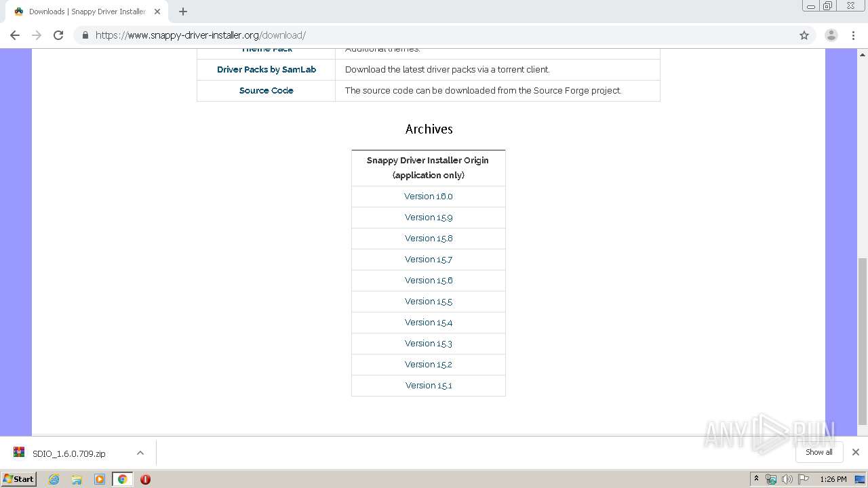The image size is (868, 488).
Task: Open network status tray icon
Action: coord(771,479)
